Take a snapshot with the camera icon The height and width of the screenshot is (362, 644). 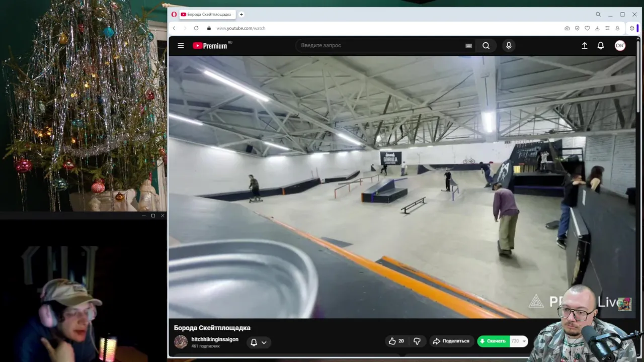tap(567, 28)
